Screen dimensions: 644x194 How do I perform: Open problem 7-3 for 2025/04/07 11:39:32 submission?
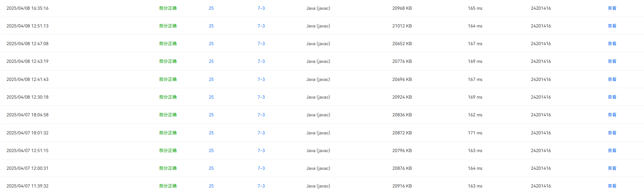pos(261,186)
